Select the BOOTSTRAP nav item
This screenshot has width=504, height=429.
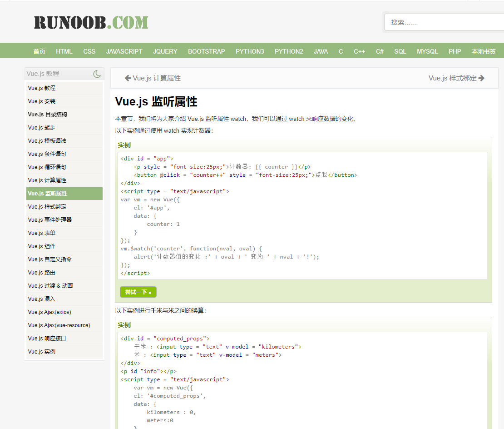point(206,51)
